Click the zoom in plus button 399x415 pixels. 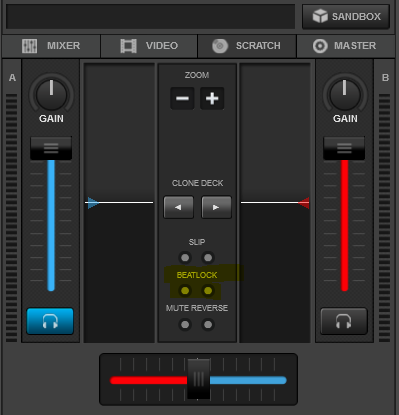(212, 98)
